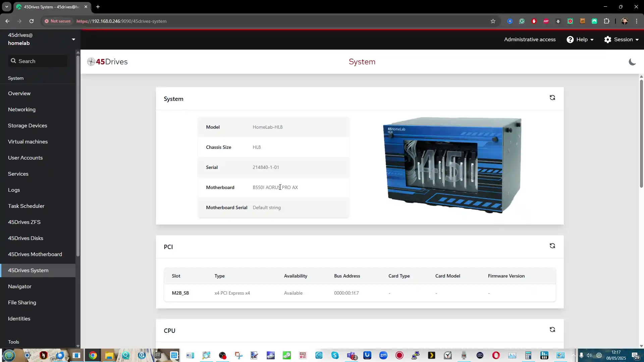This screenshot has width=644, height=362.
Task: Click the browser address bar URL
Action: [121, 21]
